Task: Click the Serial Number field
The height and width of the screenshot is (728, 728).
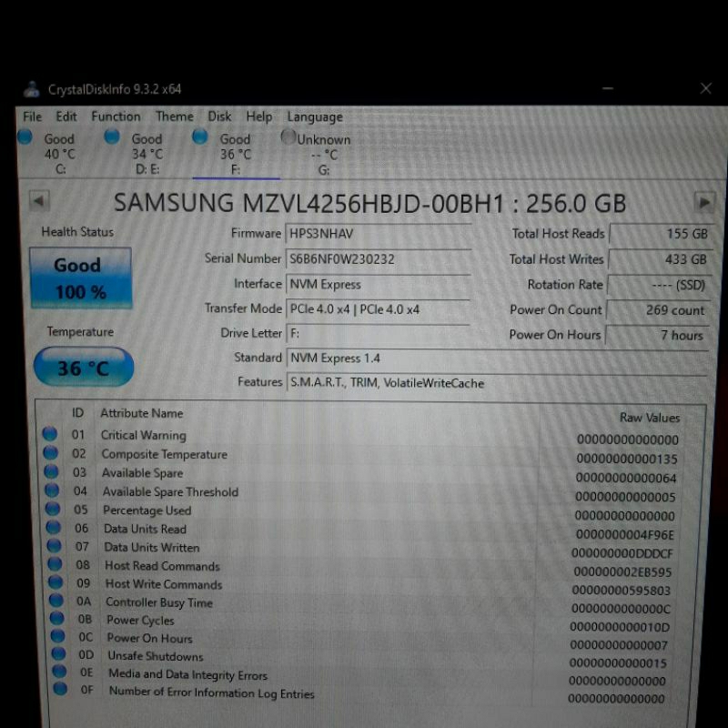Action: 379,258
